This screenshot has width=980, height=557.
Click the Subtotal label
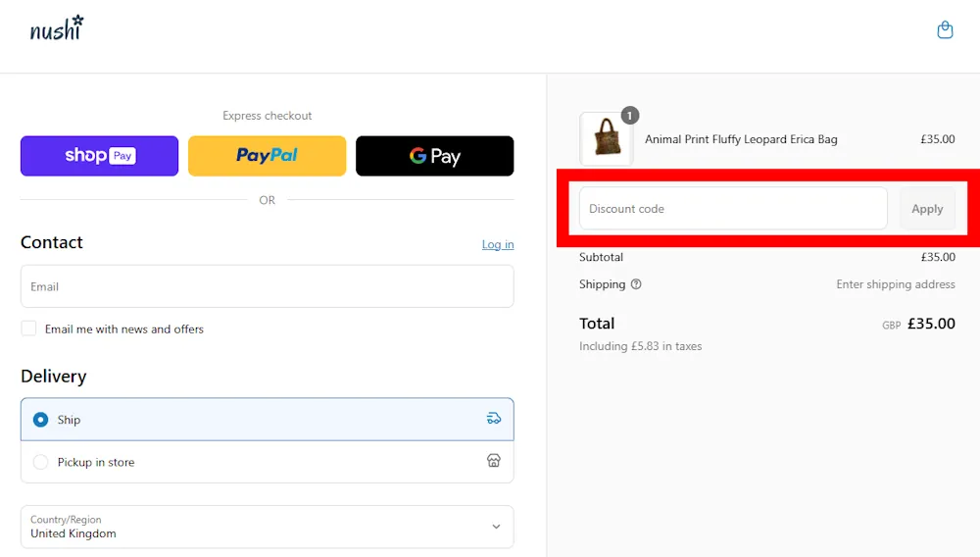(x=602, y=257)
